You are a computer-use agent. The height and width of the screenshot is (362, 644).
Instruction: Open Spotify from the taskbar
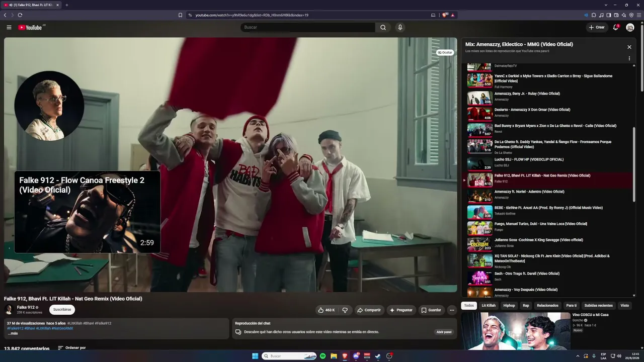323,356
